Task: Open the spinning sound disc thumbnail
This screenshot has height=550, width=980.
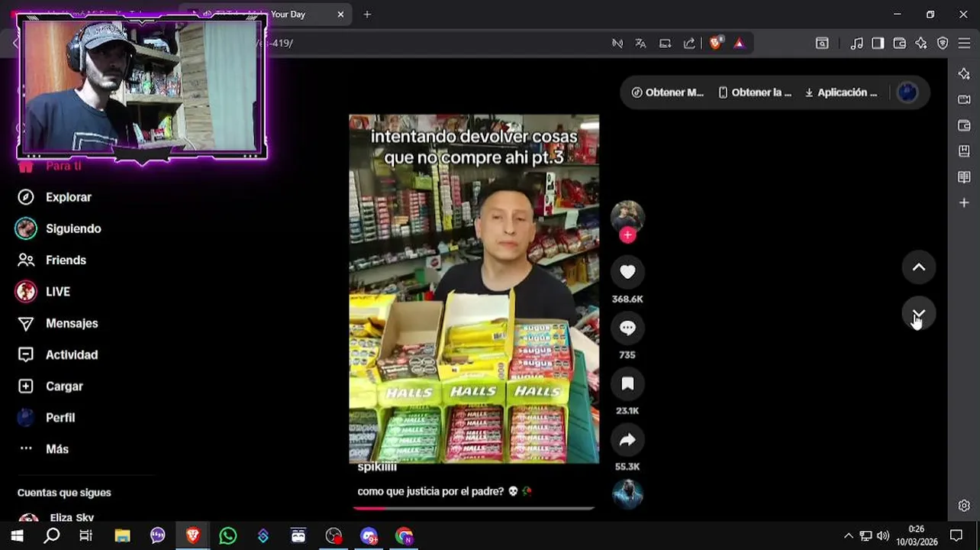Action: tap(627, 494)
